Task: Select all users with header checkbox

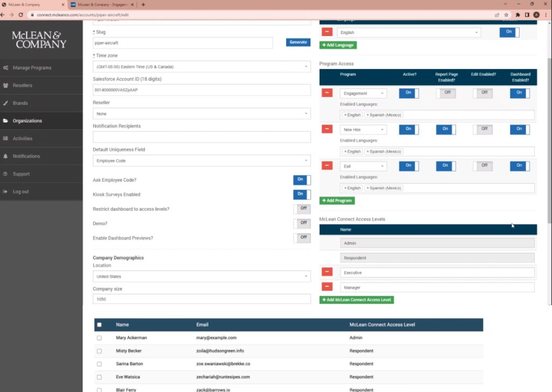Action: click(99, 325)
